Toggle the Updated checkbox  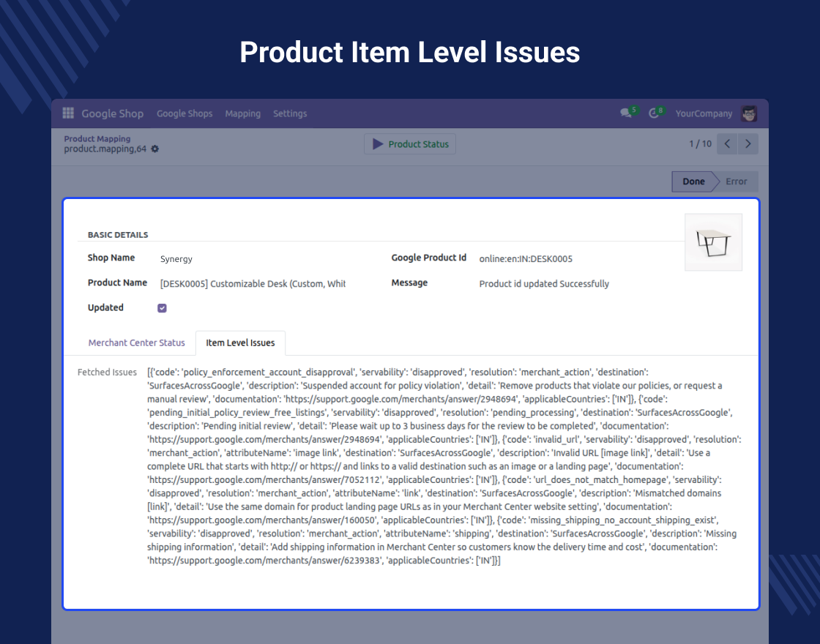pos(162,308)
